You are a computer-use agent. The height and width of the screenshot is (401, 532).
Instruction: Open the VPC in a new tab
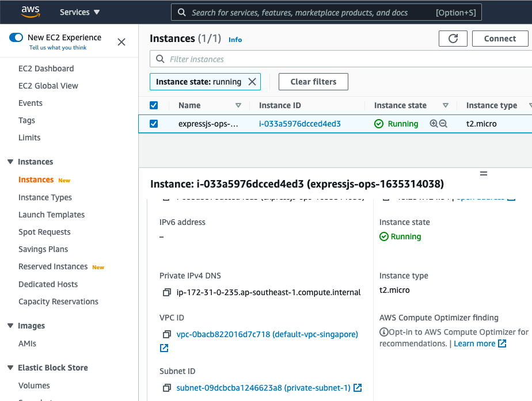click(164, 347)
